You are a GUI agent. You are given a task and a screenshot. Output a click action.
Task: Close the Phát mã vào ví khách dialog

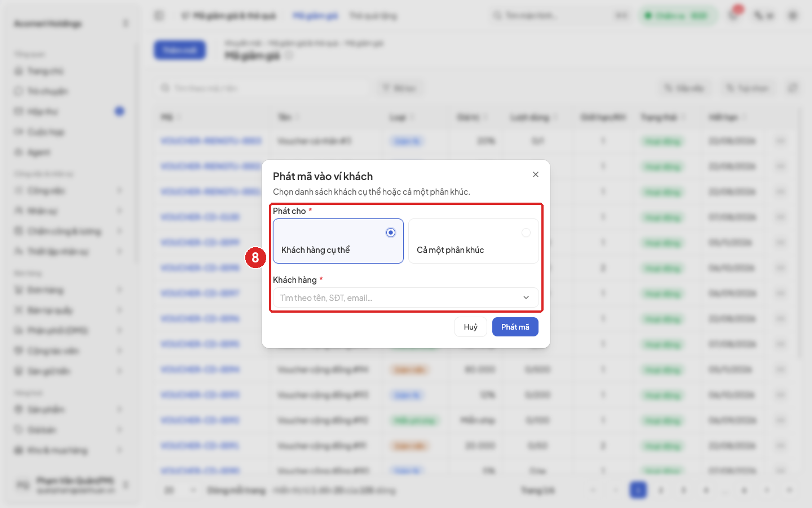(536, 174)
